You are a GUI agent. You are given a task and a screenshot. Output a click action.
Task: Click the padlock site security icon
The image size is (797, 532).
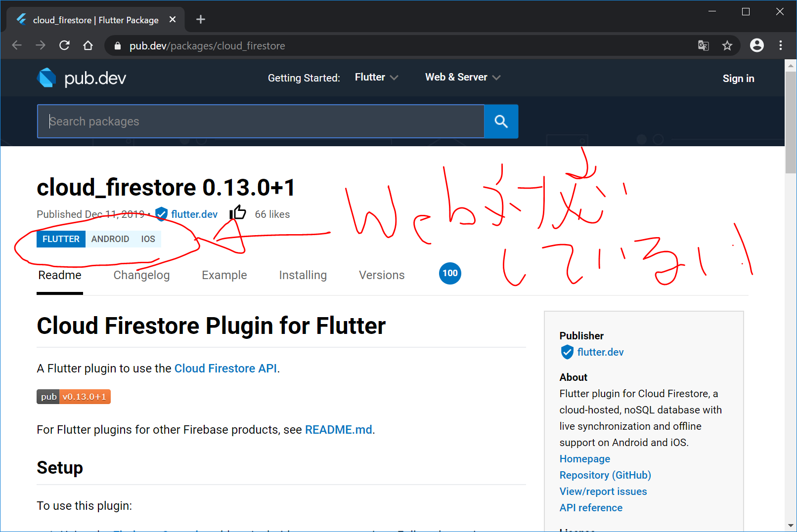(x=118, y=46)
